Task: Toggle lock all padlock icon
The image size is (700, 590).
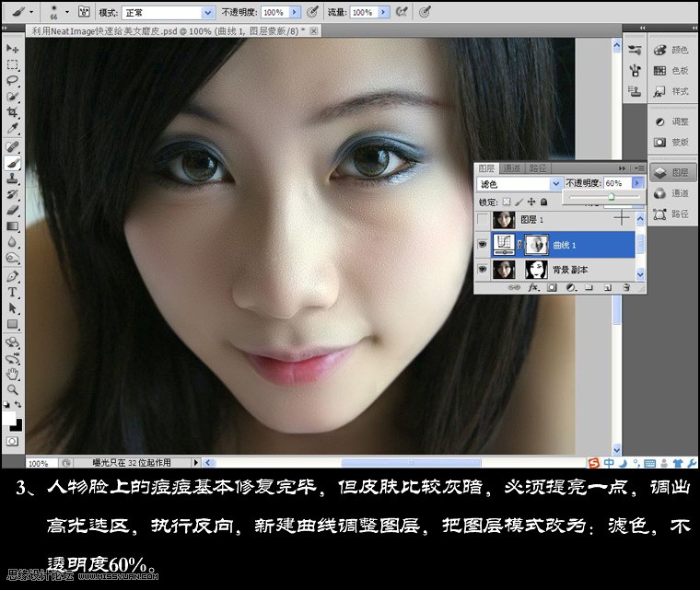Action: coord(543,202)
